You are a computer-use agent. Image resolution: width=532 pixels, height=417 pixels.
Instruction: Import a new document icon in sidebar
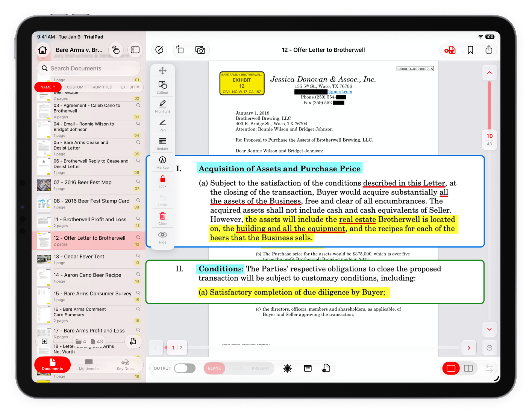coord(133,341)
